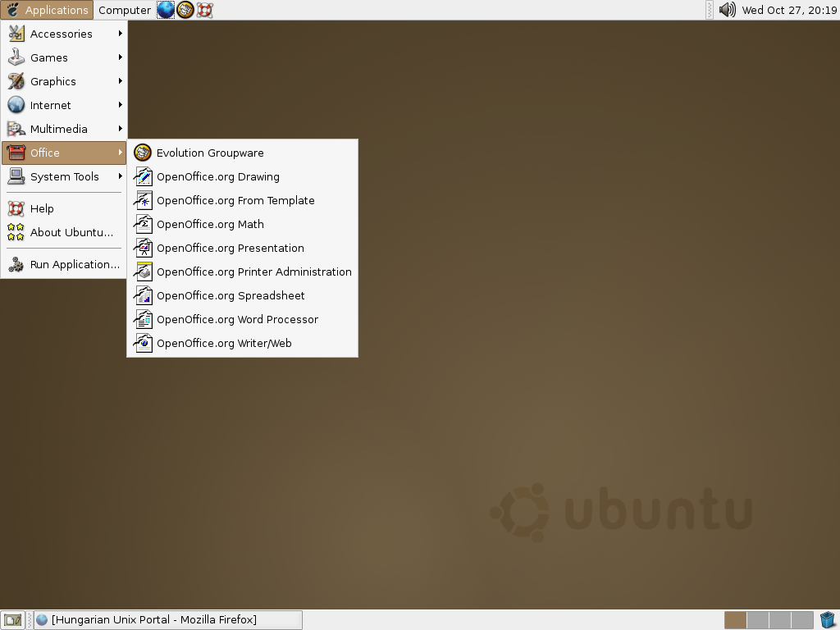Viewport: 840px width, 630px height.
Task: Click the Show Desktop button icon
Action: click(12, 620)
